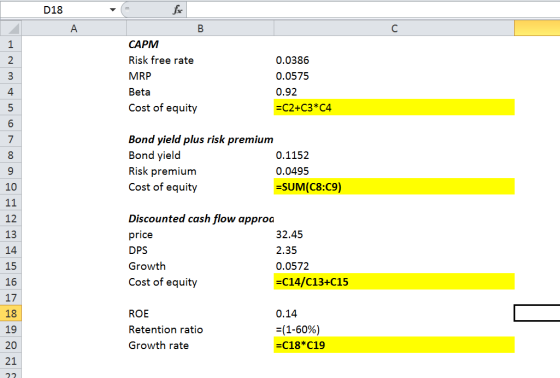Click into the formula bar

(373, 10)
